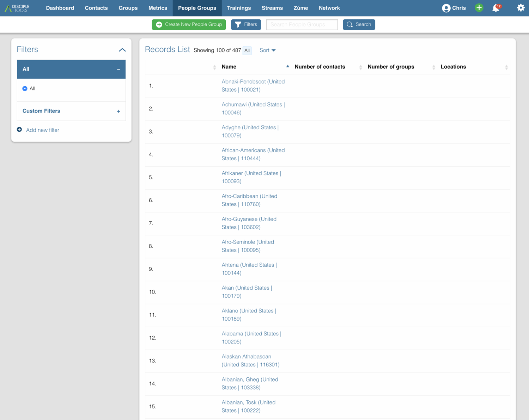The height and width of the screenshot is (420, 529).
Task: Click the green plus add-new icon
Action: point(479,8)
